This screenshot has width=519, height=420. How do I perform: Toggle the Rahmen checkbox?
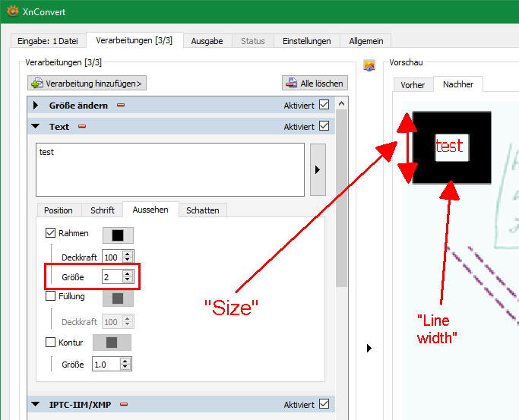click(x=51, y=233)
